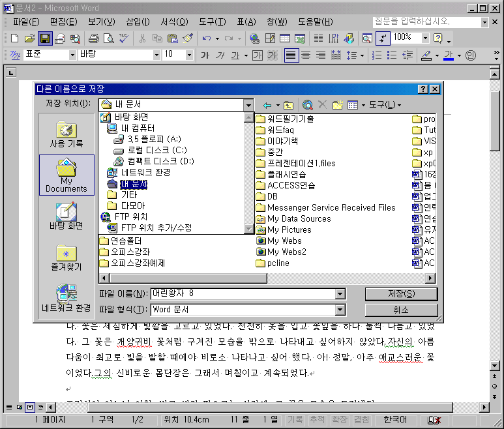Click the Paste clipboard icon
Screen dimensions: 504x429
pos(173,38)
